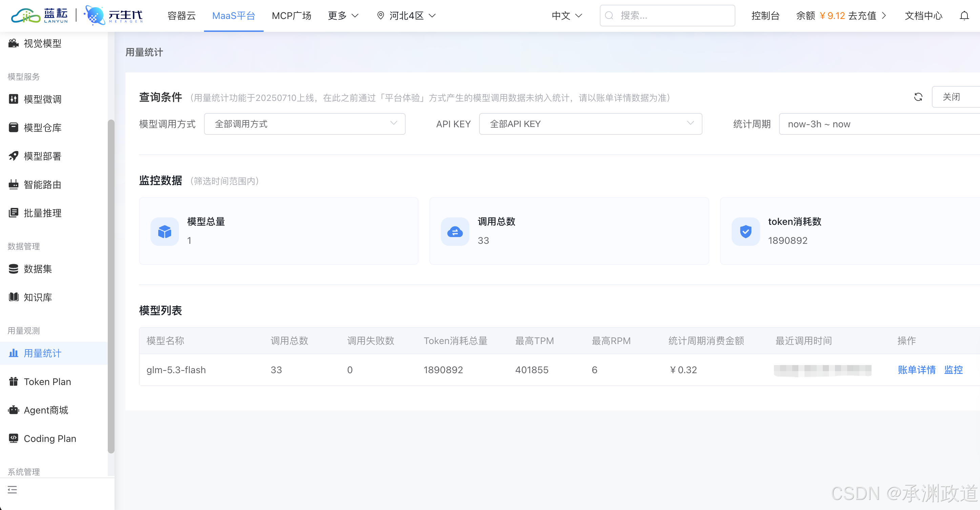The image size is (980, 510).
Task: Open the 中文 language dropdown
Action: pos(567,16)
